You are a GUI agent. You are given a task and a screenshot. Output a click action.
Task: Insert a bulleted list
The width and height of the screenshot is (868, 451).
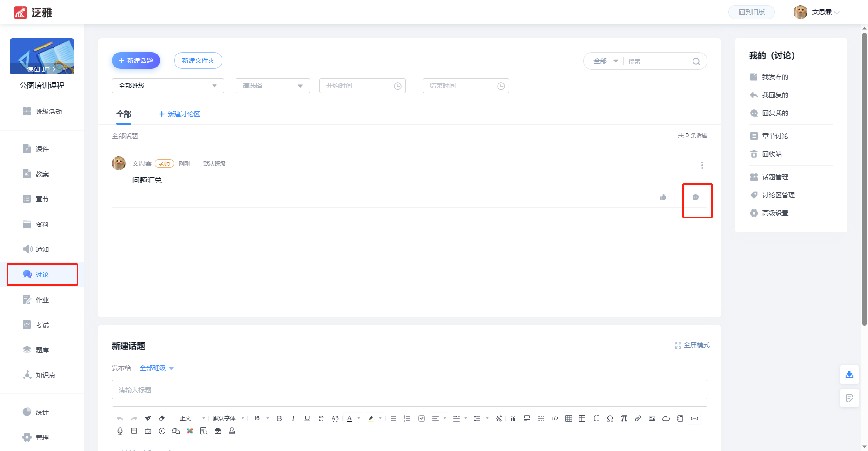pos(393,418)
